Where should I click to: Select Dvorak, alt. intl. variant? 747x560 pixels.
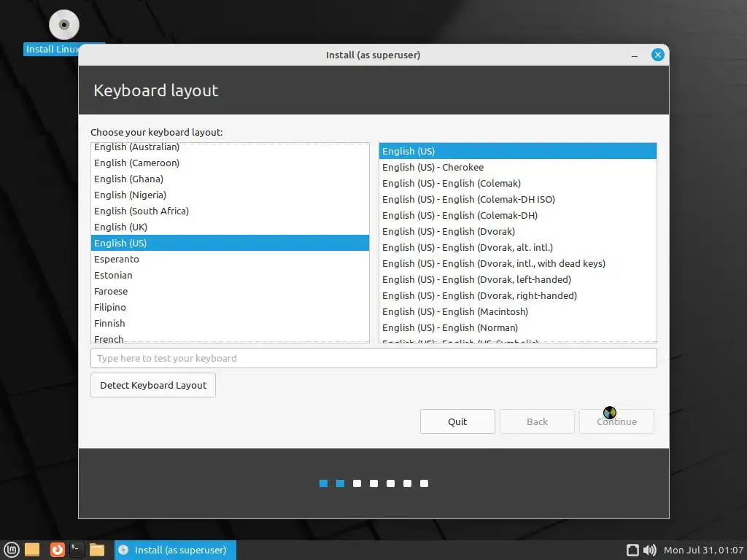518,247
